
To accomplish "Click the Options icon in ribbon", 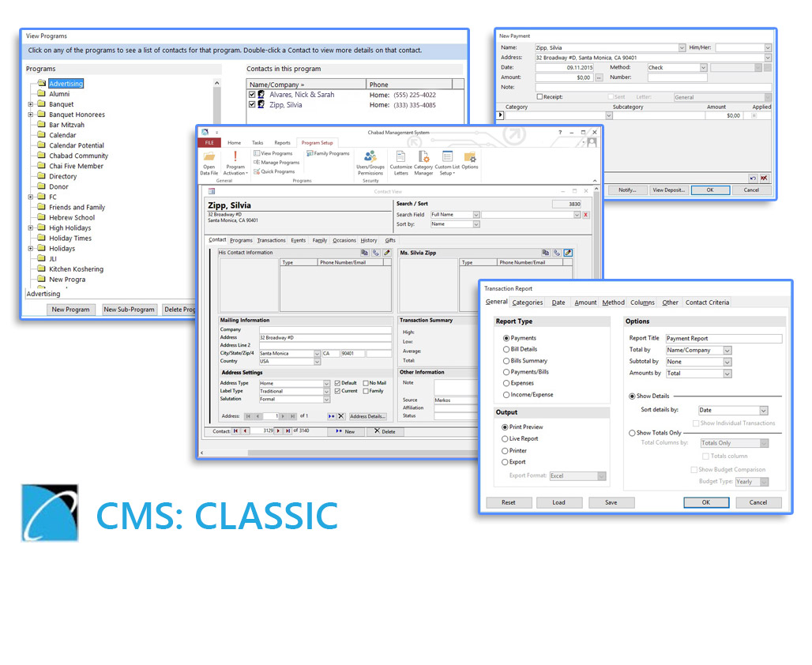I will (470, 157).
